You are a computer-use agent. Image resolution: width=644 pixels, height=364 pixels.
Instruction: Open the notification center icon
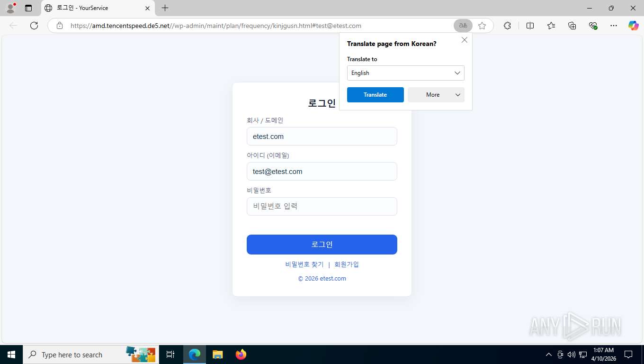click(628, 355)
